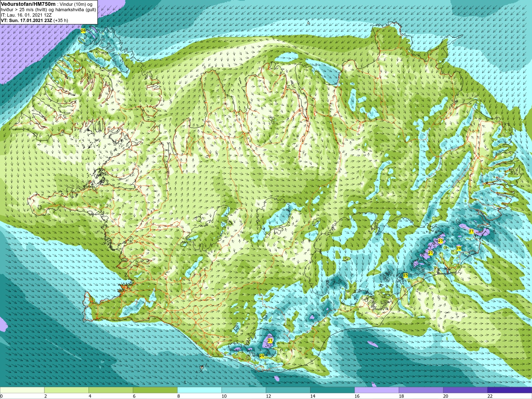Click the scale label '10'
Screen dimensions: 532x399
pyautogui.click(x=224, y=396)
